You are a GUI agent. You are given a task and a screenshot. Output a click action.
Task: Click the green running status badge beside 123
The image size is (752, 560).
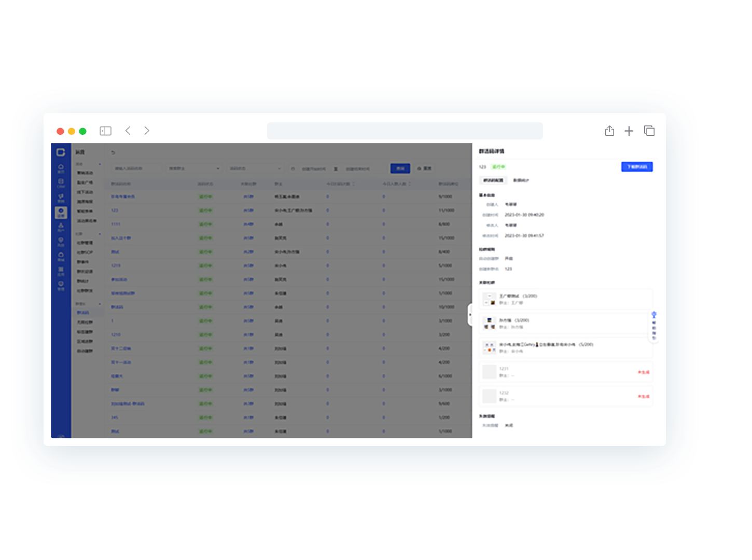coord(498,167)
